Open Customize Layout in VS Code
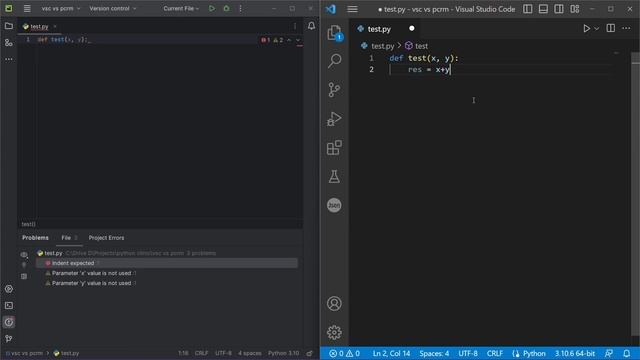Screen dimensions: 640x360 pyautogui.click(x=575, y=9)
